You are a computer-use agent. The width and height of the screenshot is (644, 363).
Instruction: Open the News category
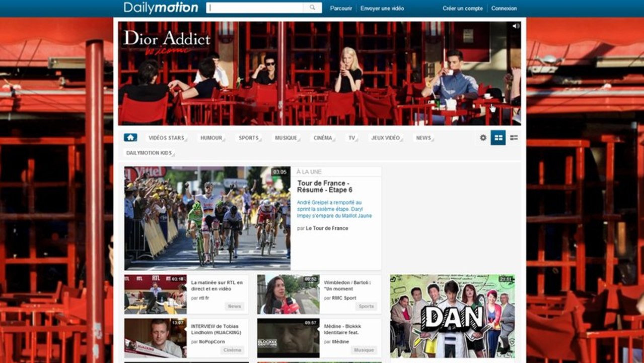click(x=423, y=138)
